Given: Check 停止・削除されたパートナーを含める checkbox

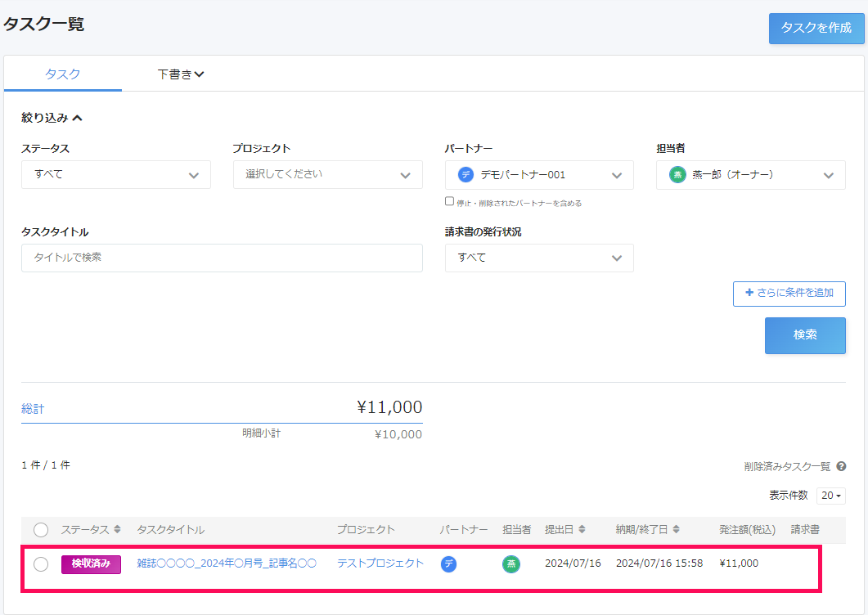Looking at the screenshot, I should 449,201.
